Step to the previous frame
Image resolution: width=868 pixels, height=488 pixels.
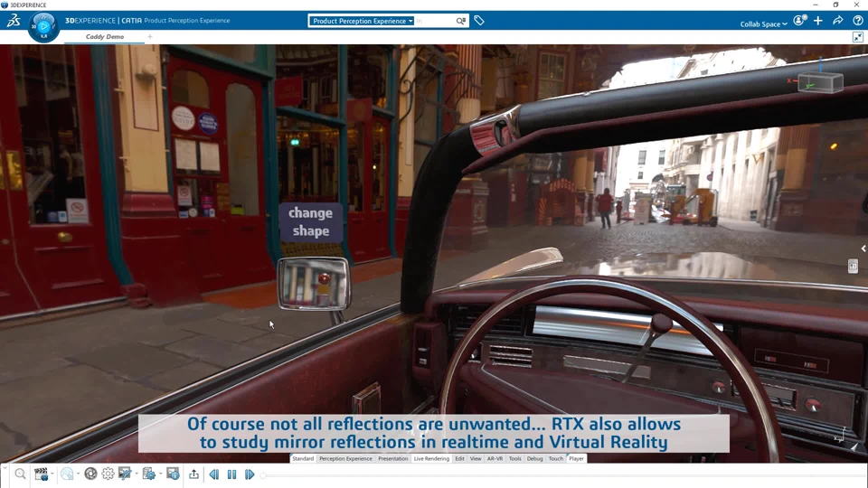click(214, 474)
